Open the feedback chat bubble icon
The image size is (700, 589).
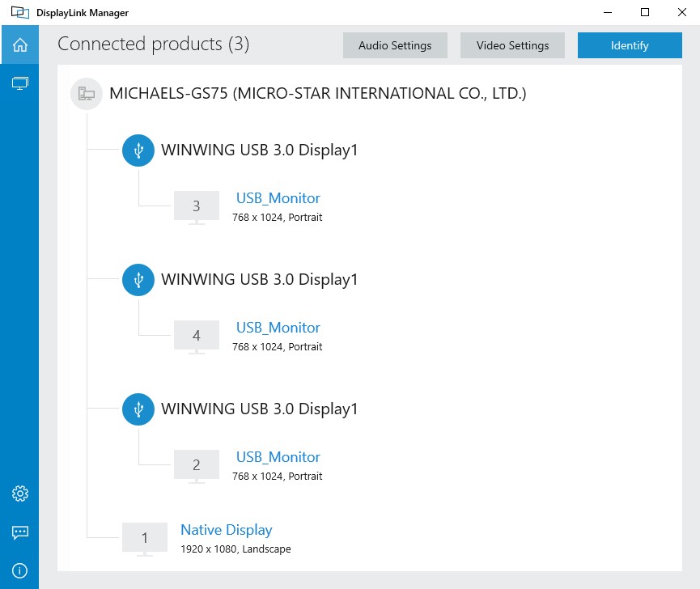click(20, 532)
